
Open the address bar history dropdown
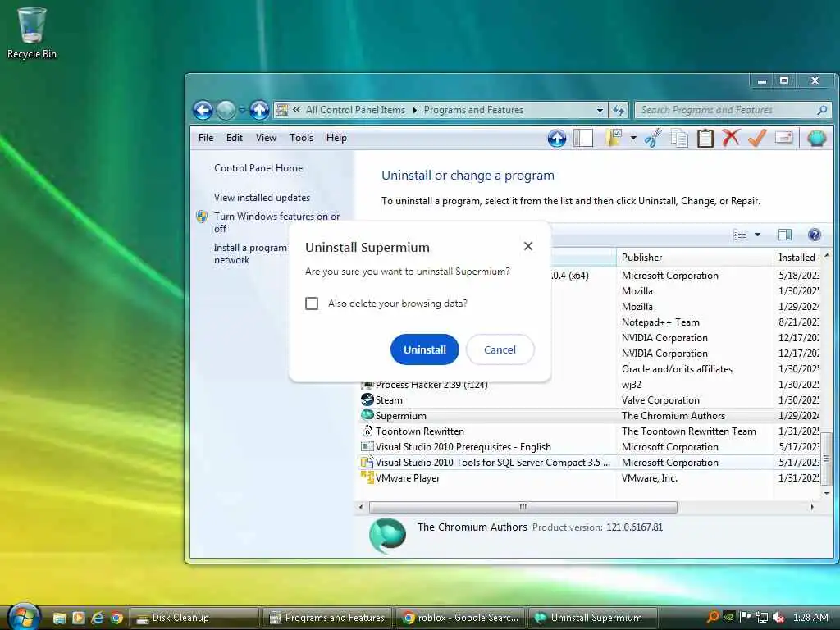(x=600, y=111)
